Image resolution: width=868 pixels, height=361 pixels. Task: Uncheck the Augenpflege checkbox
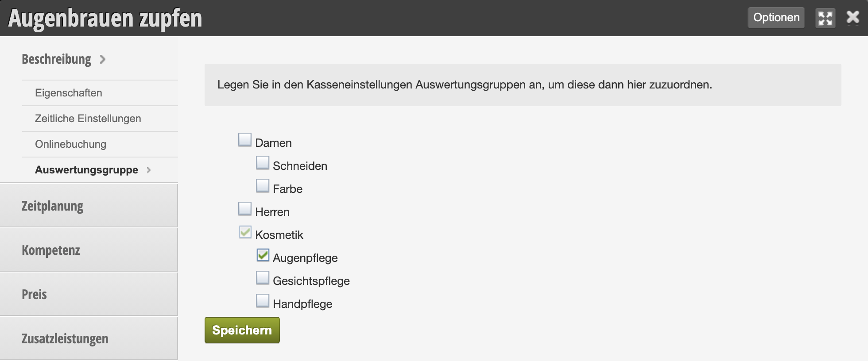pos(263,255)
